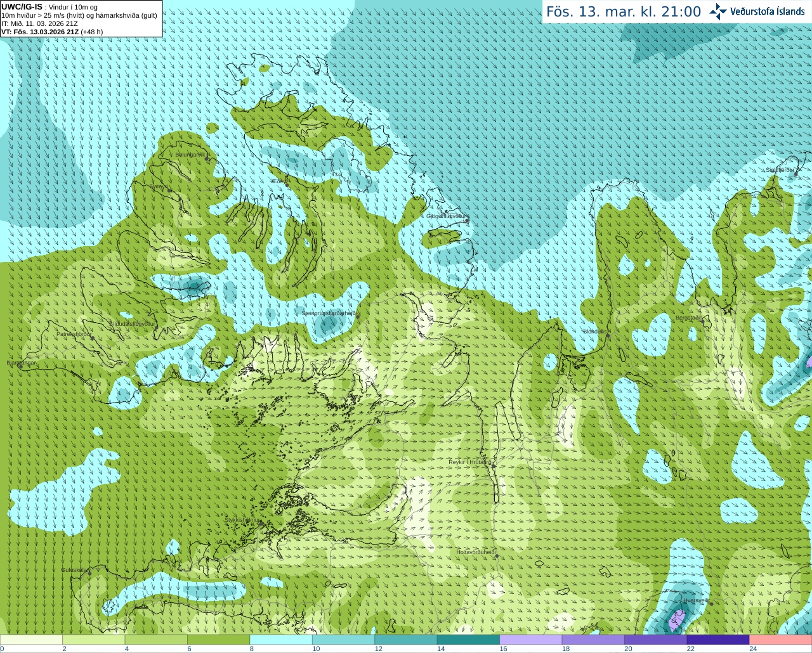Select the 6–8 m/s green legend swatch
The height and width of the screenshot is (653, 812).
click(x=218, y=640)
